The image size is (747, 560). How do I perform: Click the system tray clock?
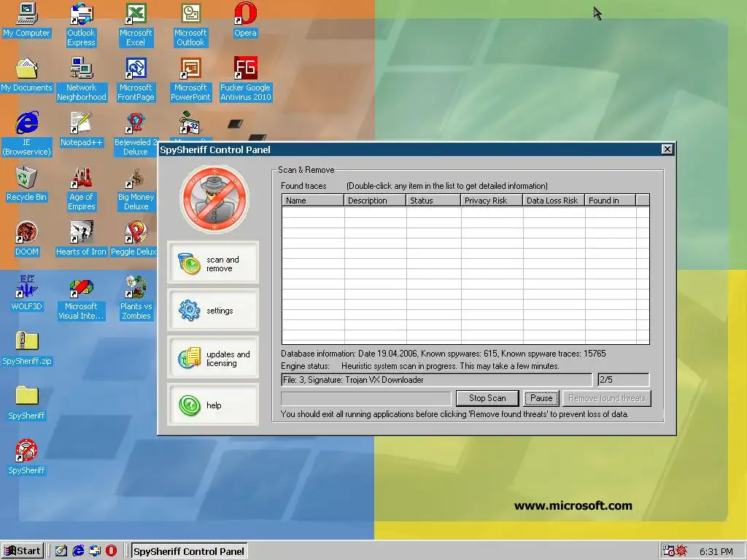pyautogui.click(x=716, y=551)
